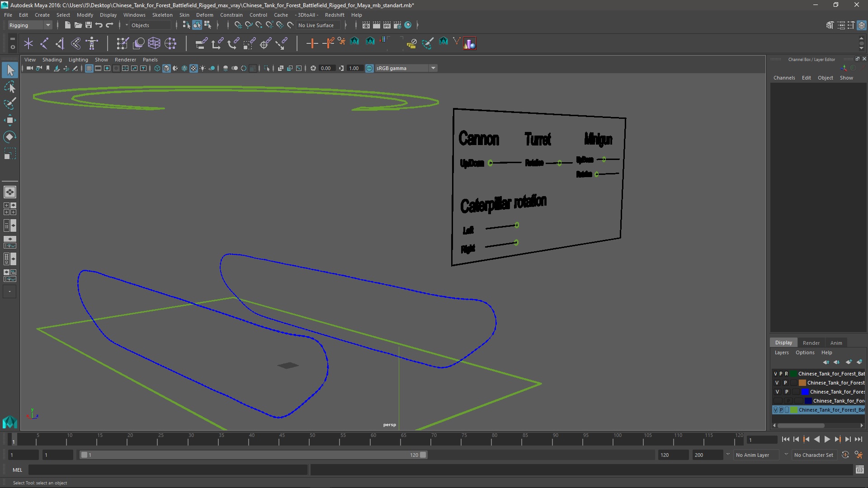Click the HumanIK character shelf icon
The height and width of the screenshot is (488, 868).
pos(92,43)
